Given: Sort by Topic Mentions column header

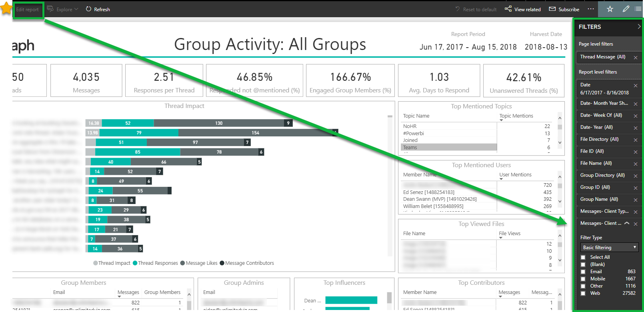Looking at the screenshot, I should 516,116.
